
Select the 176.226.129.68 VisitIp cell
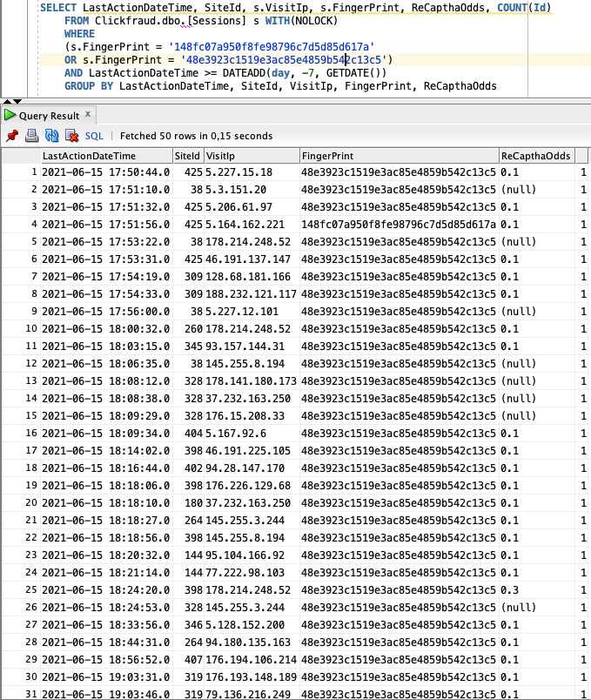(252, 486)
